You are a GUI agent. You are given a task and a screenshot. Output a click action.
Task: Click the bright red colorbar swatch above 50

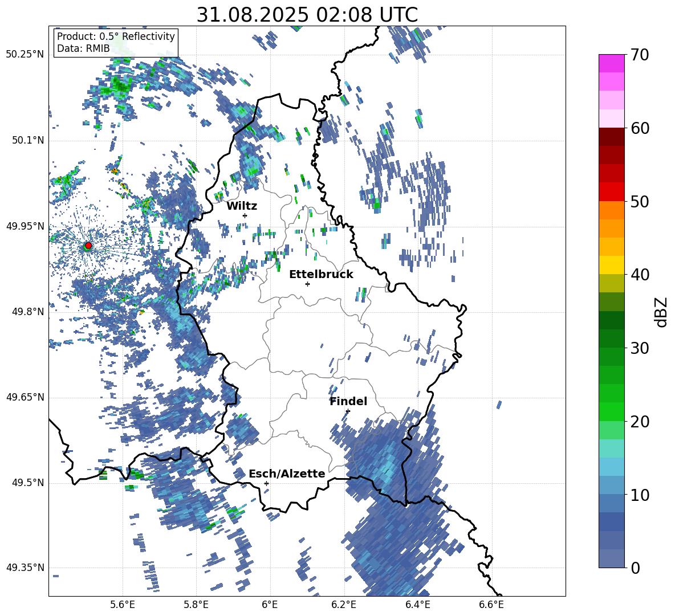611,192
